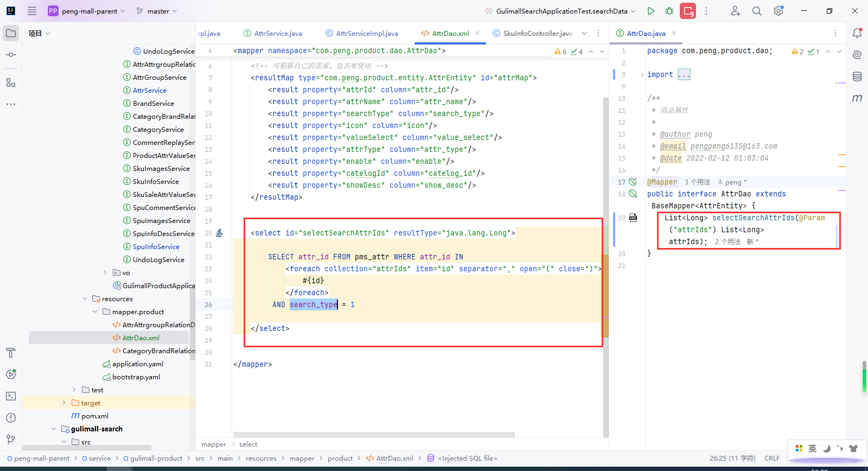
Task: Open recent tabs dropdown chevron in editor
Action: click(x=584, y=33)
